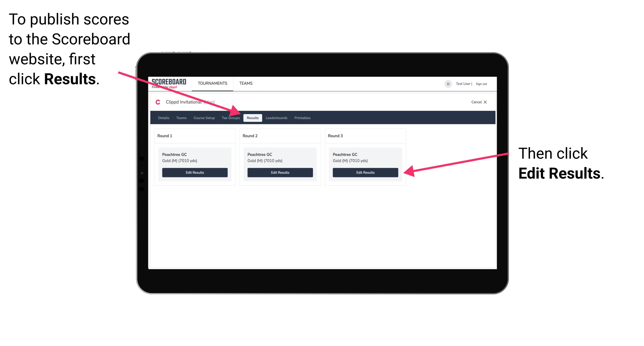The width and height of the screenshot is (644, 346).
Task: Click the Tee Groups tab
Action: (230, 118)
